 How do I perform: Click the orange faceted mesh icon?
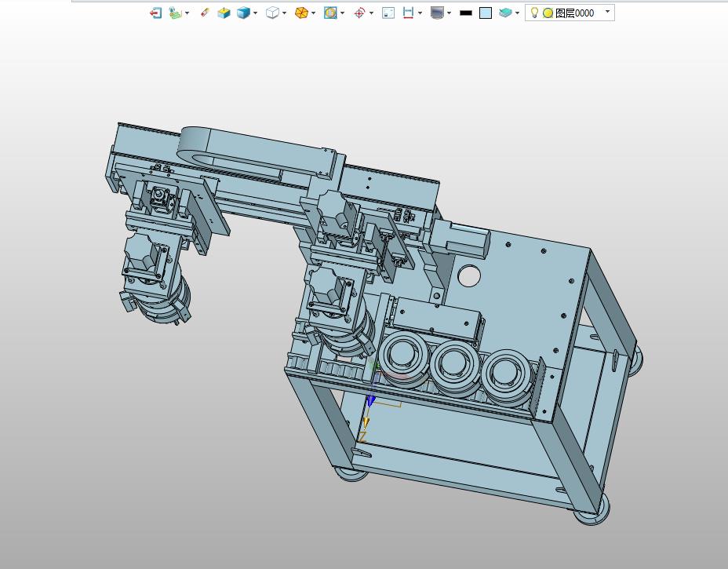pyautogui.click(x=301, y=13)
